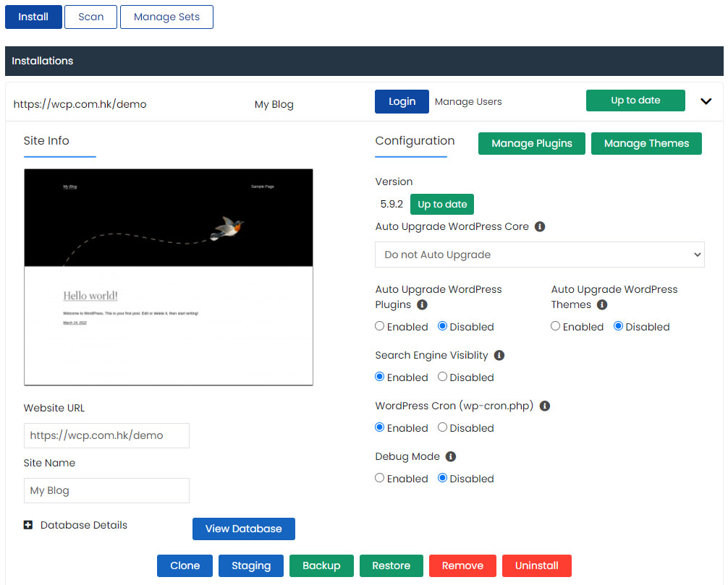
Task: Enable Debug Mode
Action: [x=380, y=478]
